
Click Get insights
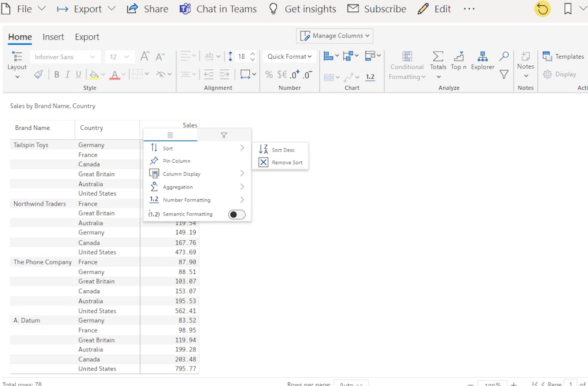click(302, 9)
